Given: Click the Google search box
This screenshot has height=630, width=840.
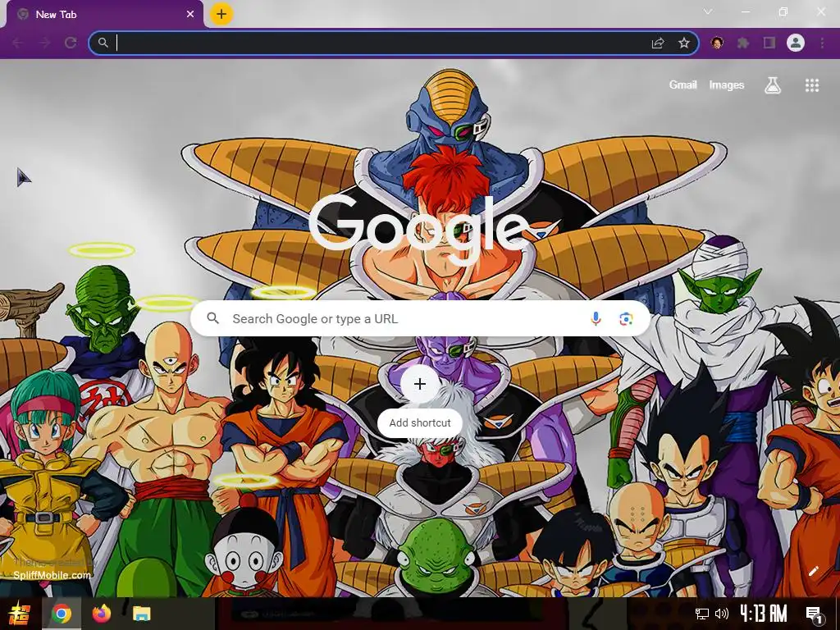Looking at the screenshot, I should tap(420, 319).
